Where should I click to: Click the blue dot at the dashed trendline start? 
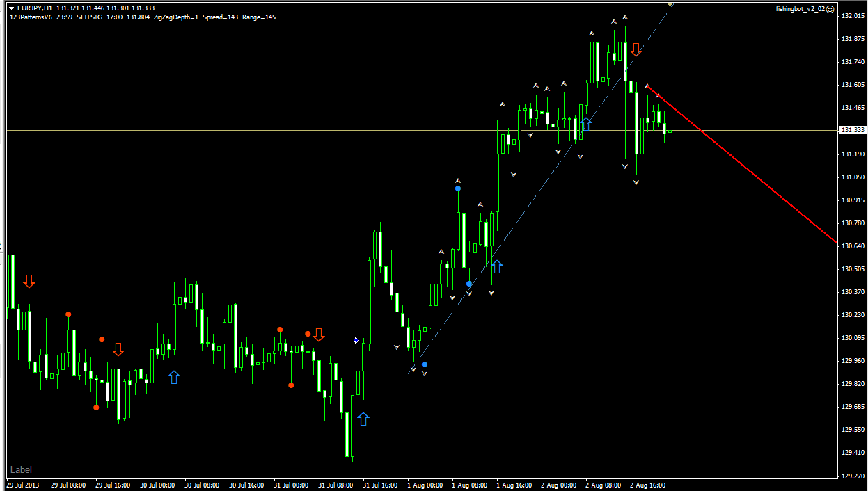tap(425, 364)
